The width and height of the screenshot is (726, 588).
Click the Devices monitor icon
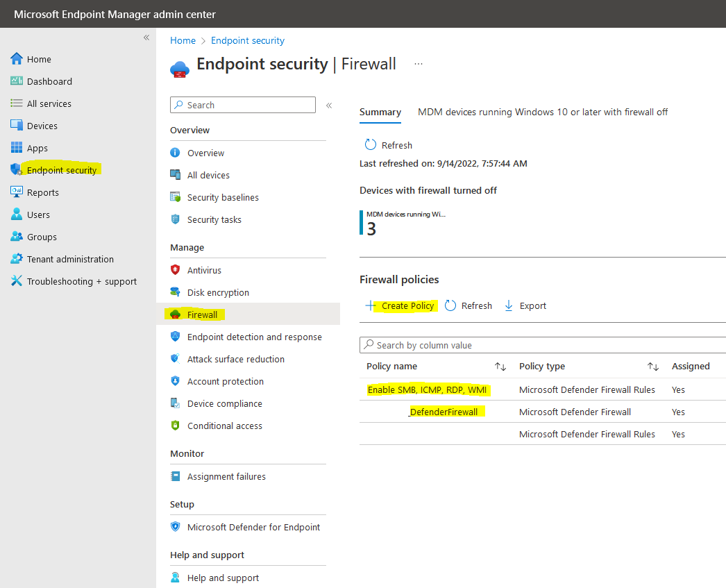pos(17,126)
